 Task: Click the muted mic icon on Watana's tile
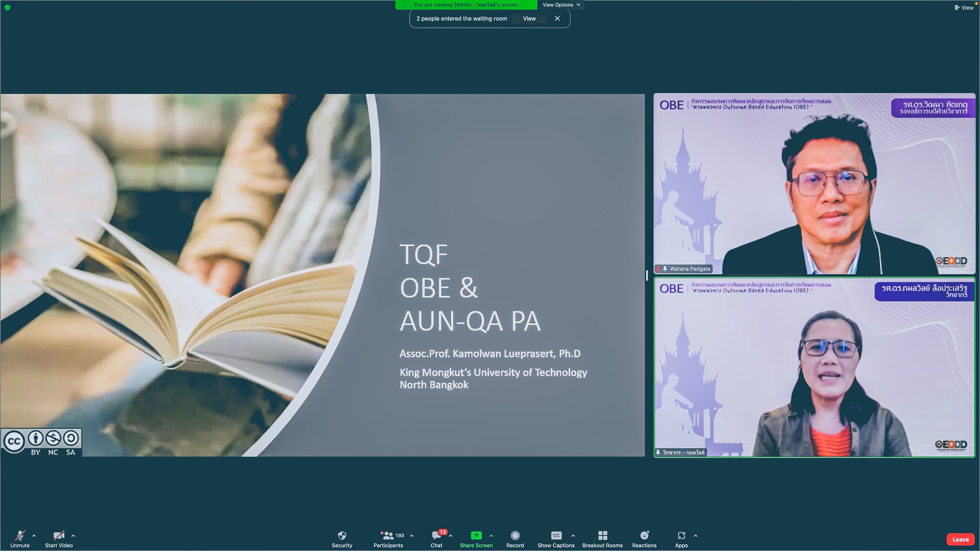click(658, 269)
